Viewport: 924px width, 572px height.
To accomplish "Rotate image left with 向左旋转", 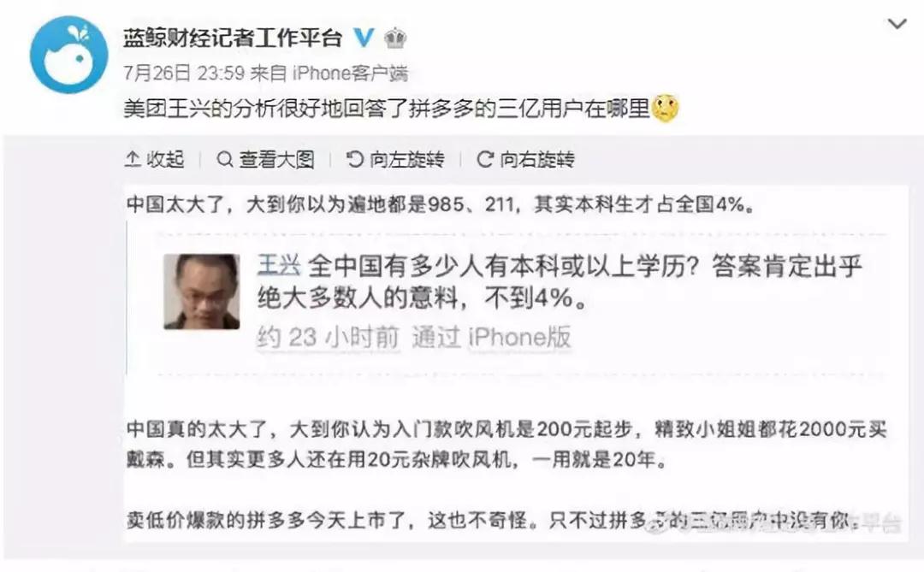I will pyautogui.click(x=394, y=159).
